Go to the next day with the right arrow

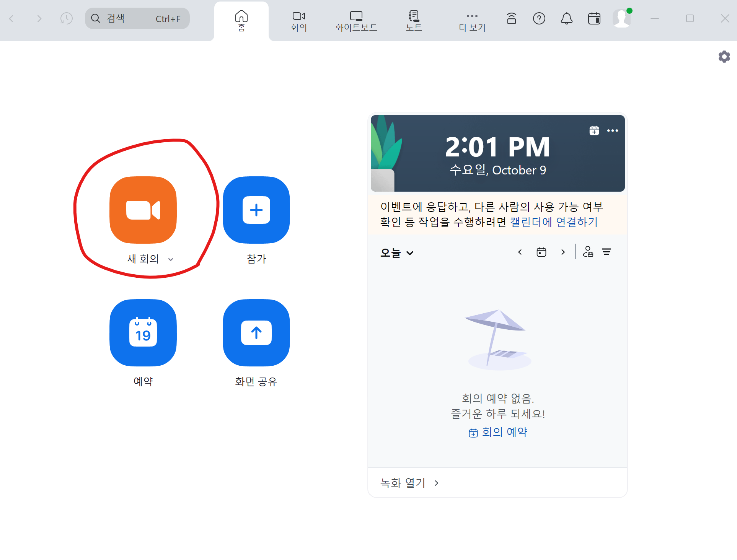(x=563, y=252)
